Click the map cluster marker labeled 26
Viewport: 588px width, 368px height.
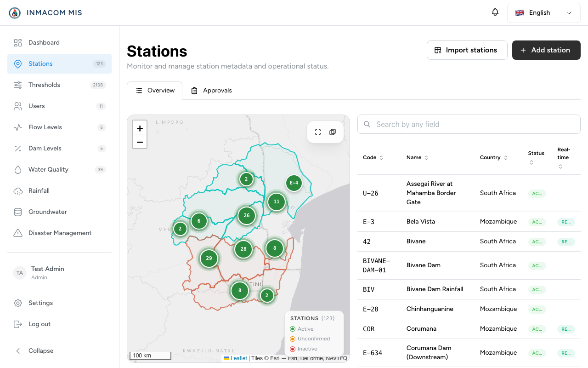click(247, 215)
